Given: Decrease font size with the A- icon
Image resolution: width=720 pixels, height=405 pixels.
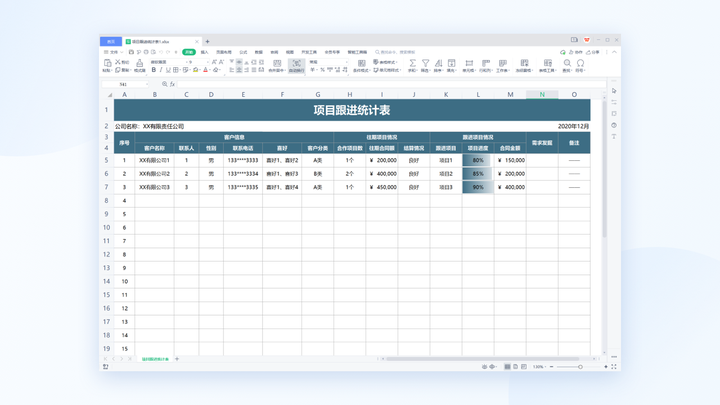Looking at the screenshot, I should 221,62.
